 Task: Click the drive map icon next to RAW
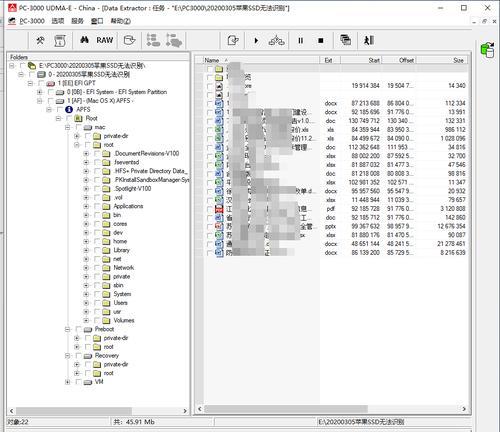129,40
